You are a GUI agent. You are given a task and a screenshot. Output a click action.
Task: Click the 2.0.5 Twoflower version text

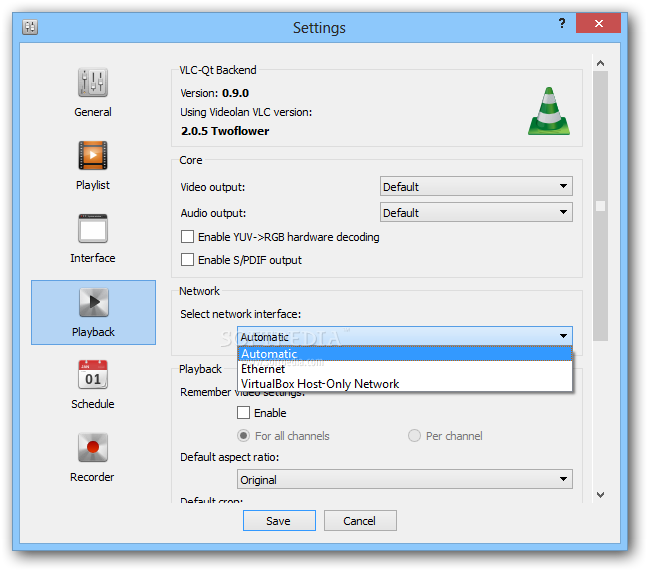(225, 131)
